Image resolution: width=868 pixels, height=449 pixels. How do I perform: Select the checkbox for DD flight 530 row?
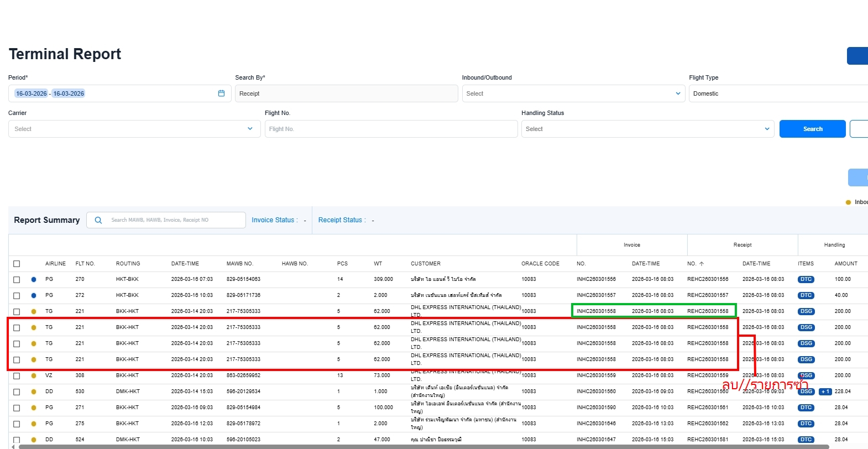point(17,392)
